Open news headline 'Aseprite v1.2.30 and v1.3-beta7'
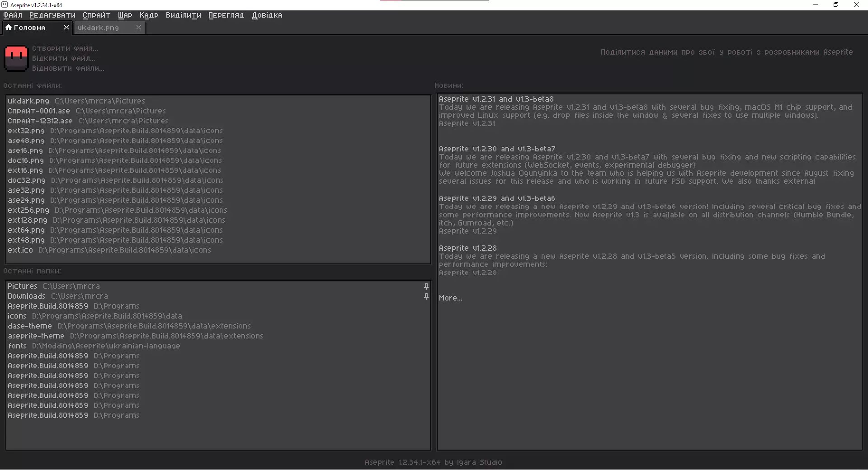 (x=497, y=149)
